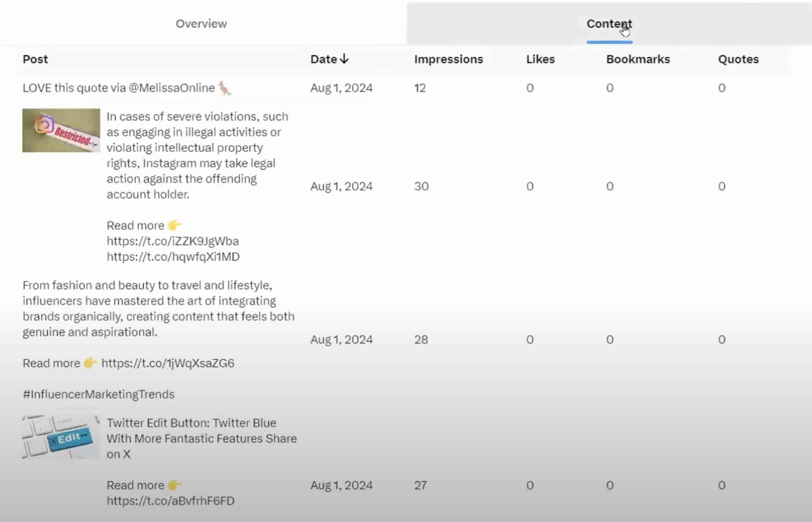The height and width of the screenshot is (522, 812).
Task: Click the #InfluencerMarketingTrends hashtag
Action: (98, 394)
